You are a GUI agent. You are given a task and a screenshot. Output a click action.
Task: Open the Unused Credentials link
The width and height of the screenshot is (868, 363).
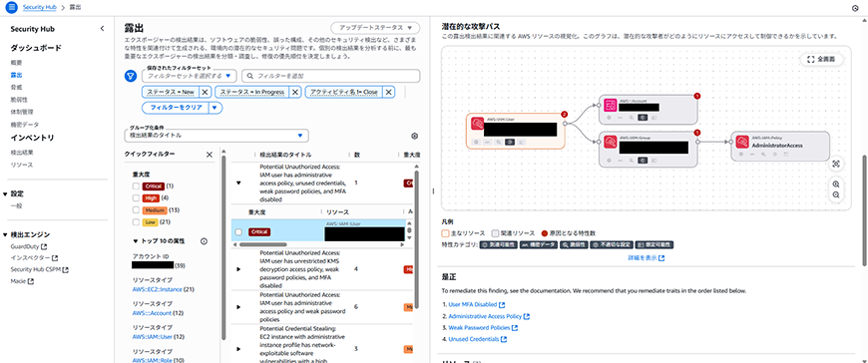click(x=477, y=339)
